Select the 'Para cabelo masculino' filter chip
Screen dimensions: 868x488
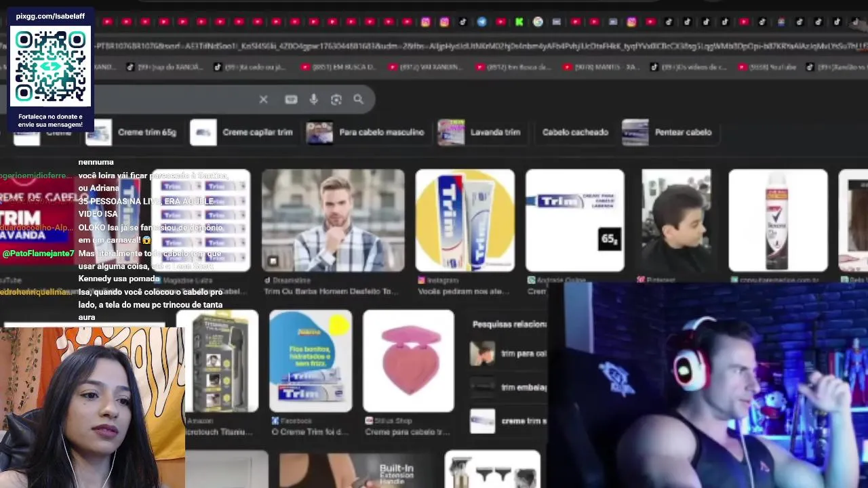click(367, 132)
